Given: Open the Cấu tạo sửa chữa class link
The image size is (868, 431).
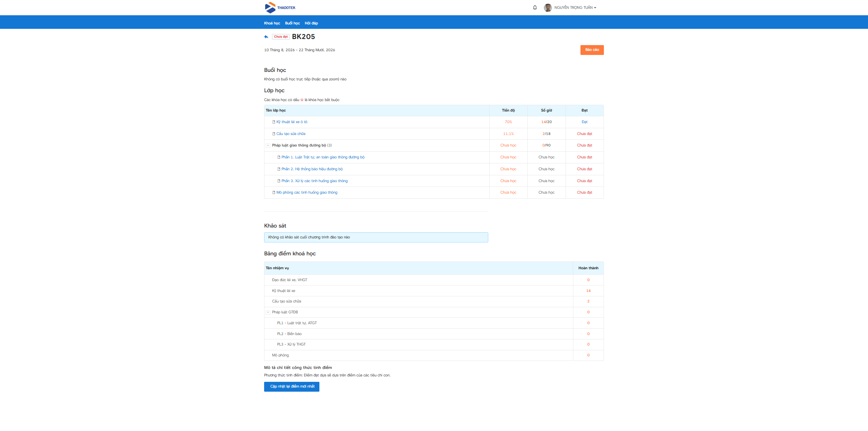Looking at the screenshot, I should click(291, 134).
